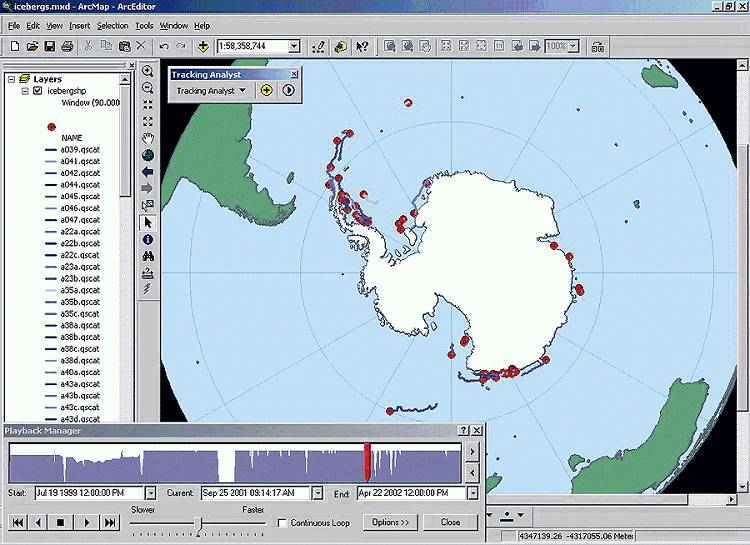This screenshot has height=545, width=750.
Task: Click Fixed Zoom Out arrows icon
Action: point(148,122)
